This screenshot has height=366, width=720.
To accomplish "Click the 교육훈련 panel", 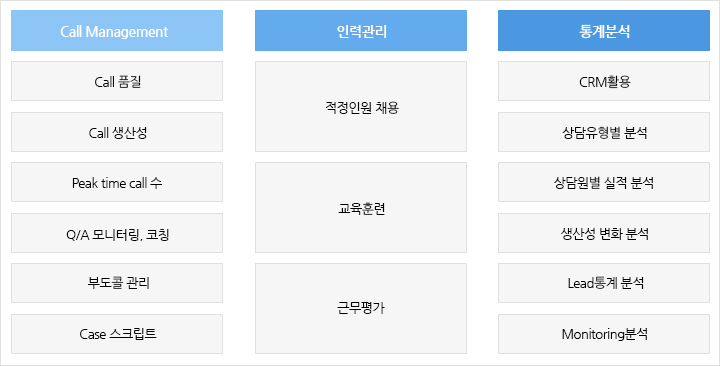I will pyautogui.click(x=361, y=208).
